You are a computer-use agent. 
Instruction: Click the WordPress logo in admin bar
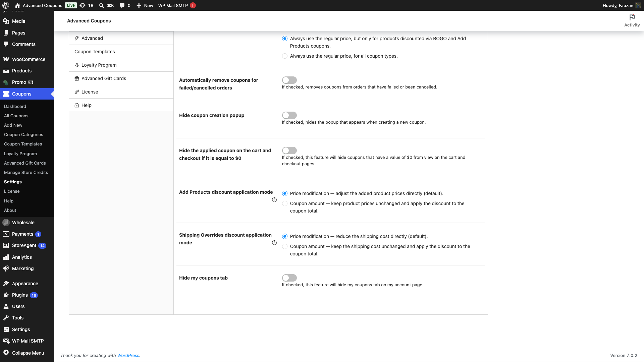(x=6, y=5)
